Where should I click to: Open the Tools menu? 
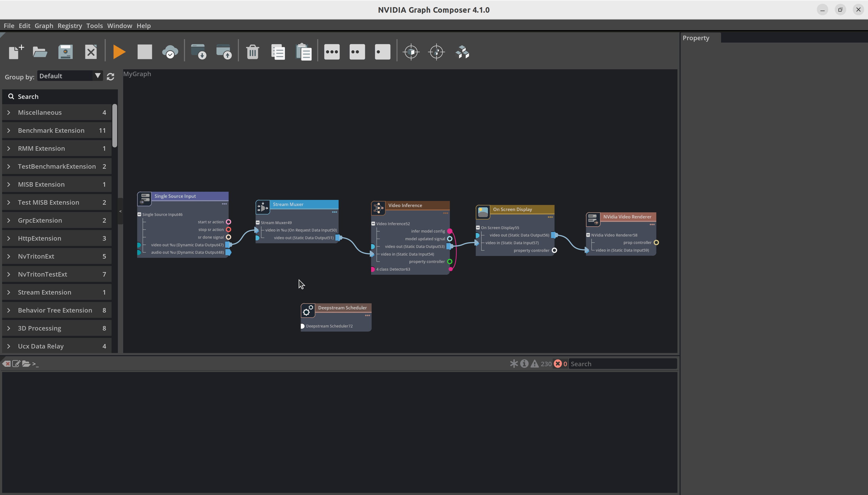(94, 26)
